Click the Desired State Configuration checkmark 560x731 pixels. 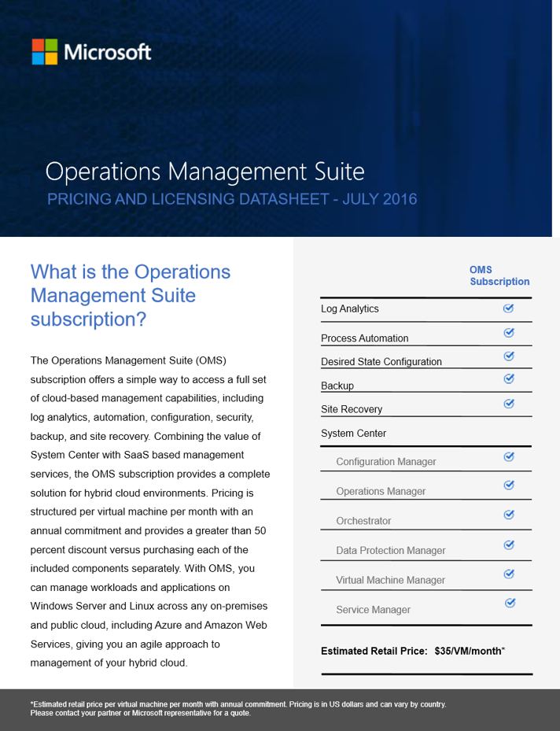coord(509,356)
